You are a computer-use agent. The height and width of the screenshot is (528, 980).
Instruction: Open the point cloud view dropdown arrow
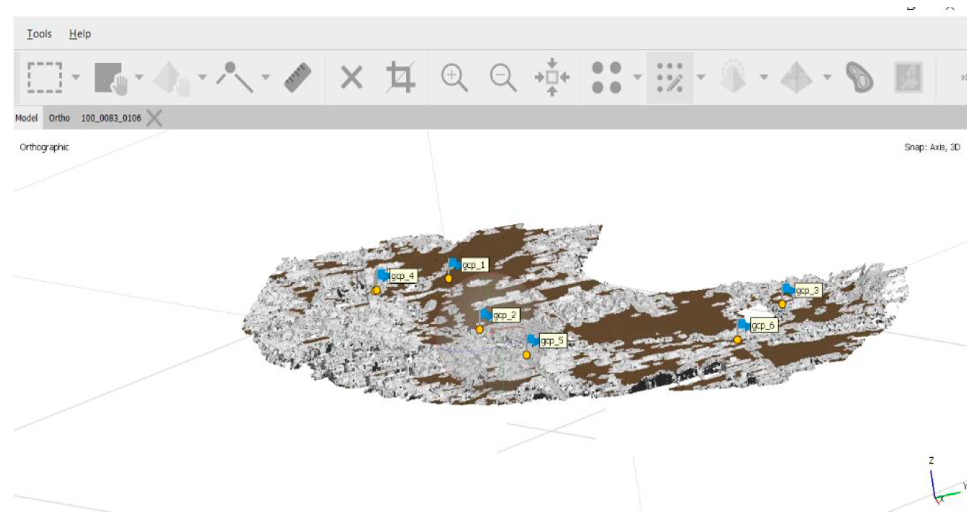coord(638,78)
